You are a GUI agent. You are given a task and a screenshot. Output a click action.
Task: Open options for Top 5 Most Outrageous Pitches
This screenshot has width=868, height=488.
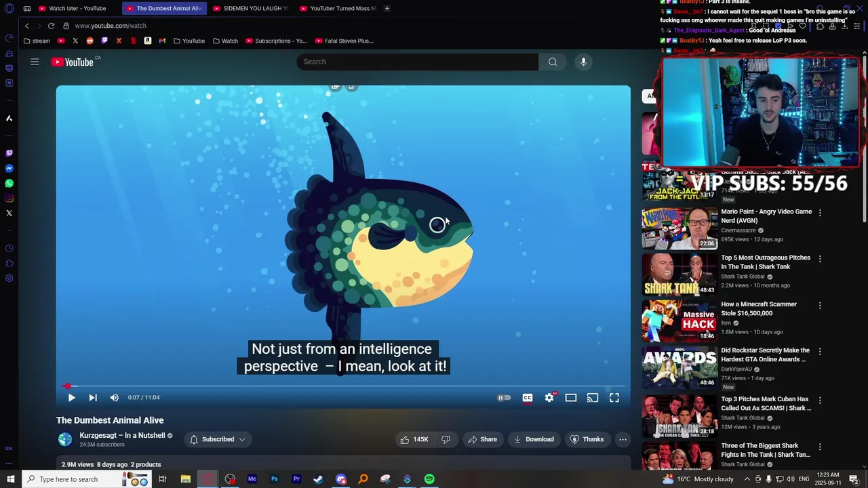(x=820, y=259)
